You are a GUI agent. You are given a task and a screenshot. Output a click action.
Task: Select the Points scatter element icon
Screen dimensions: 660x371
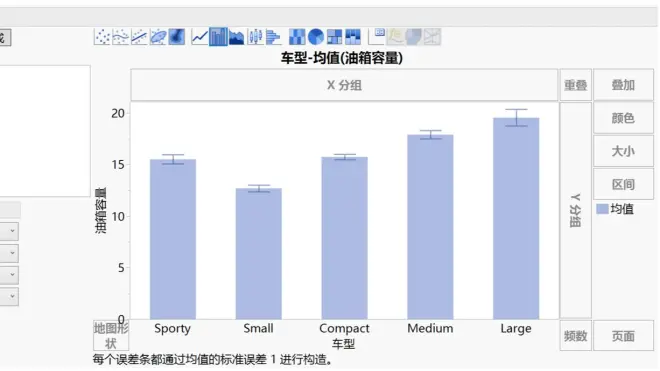(102, 37)
